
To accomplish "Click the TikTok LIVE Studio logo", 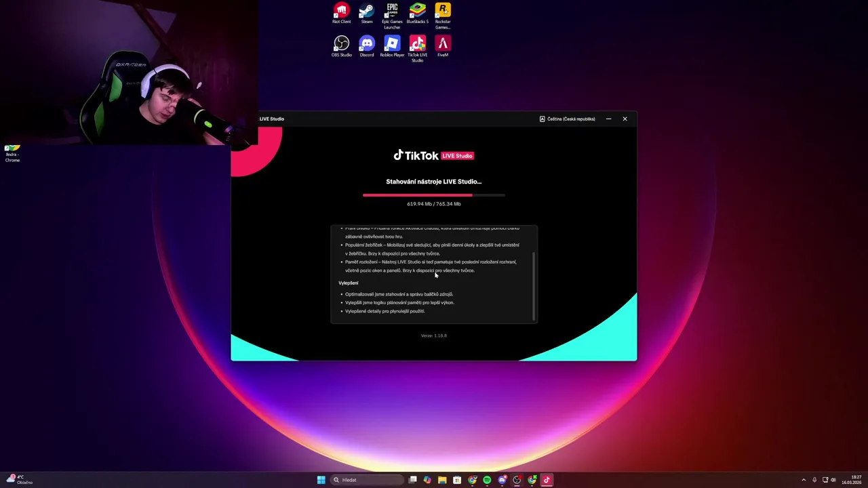I will coord(433,155).
